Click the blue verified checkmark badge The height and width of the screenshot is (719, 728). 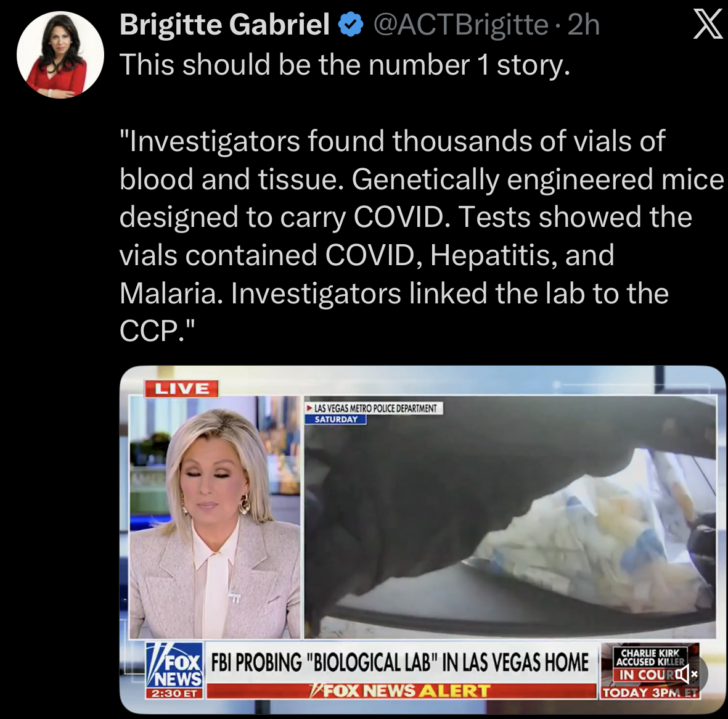click(x=351, y=25)
